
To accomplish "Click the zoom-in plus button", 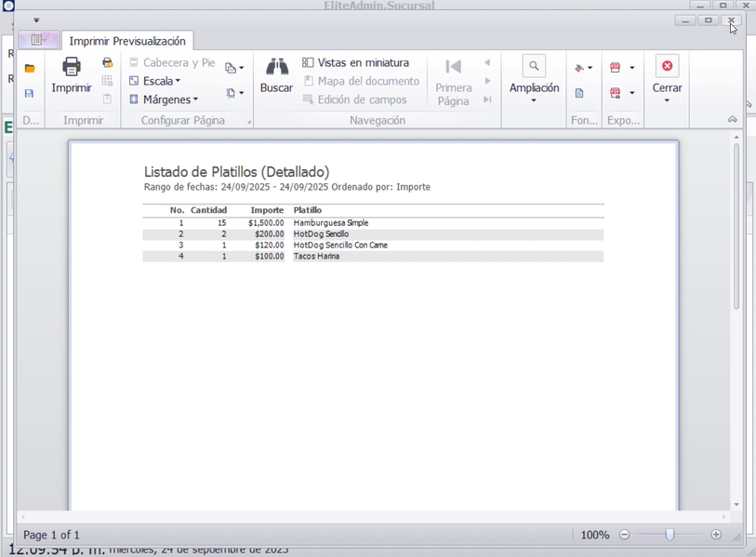I will tap(716, 535).
